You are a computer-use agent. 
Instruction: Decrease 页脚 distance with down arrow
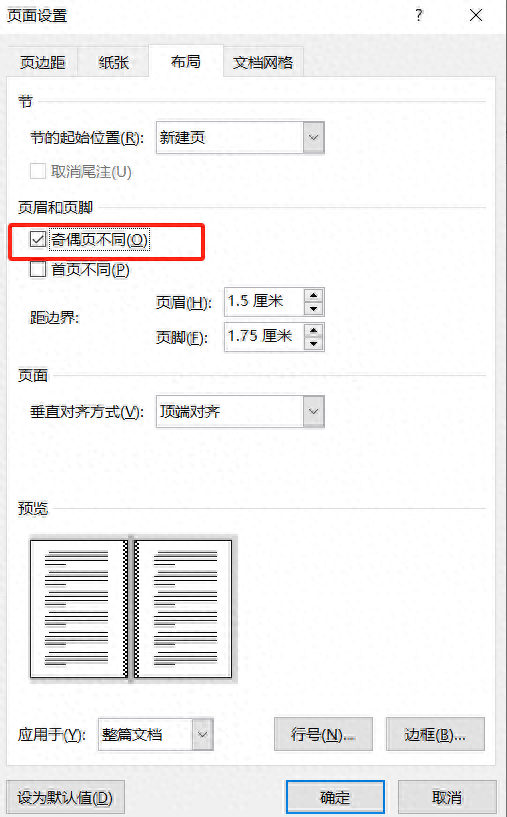tap(314, 343)
